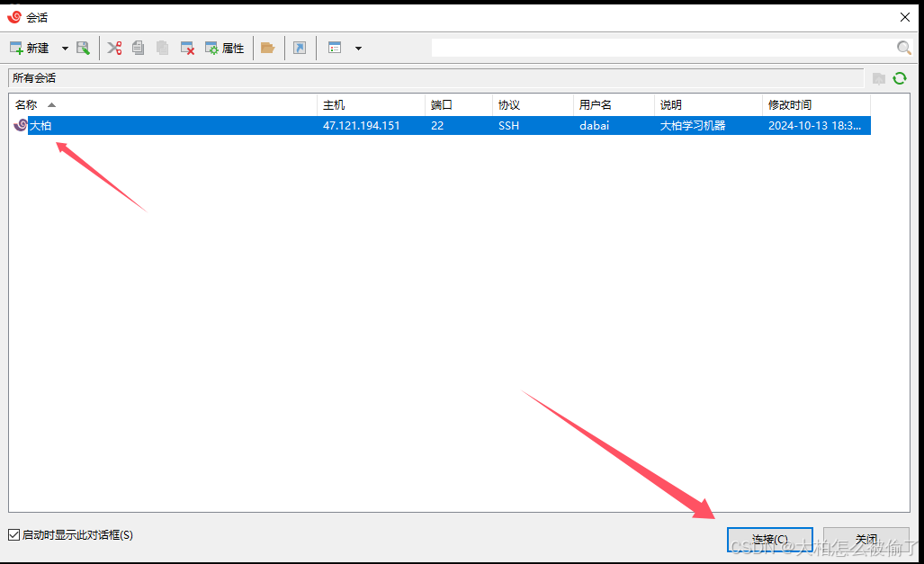924x564 pixels.
Task: Click the copy icon in toolbar
Action: click(138, 48)
